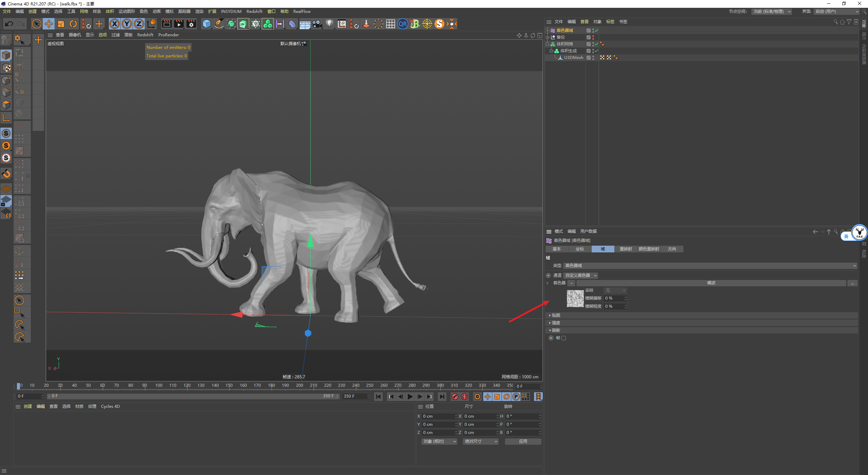Enable the 帧 refresh checkbox

(x=564, y=338)
